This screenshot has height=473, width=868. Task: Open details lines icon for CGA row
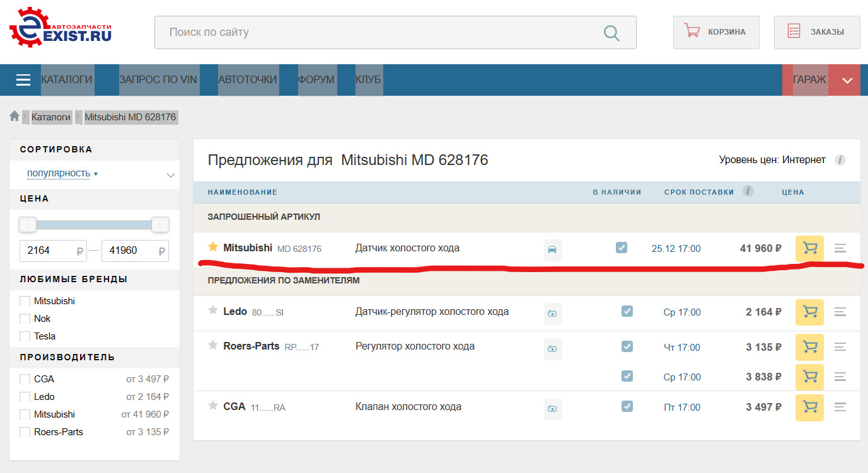(x=840, y=407)
